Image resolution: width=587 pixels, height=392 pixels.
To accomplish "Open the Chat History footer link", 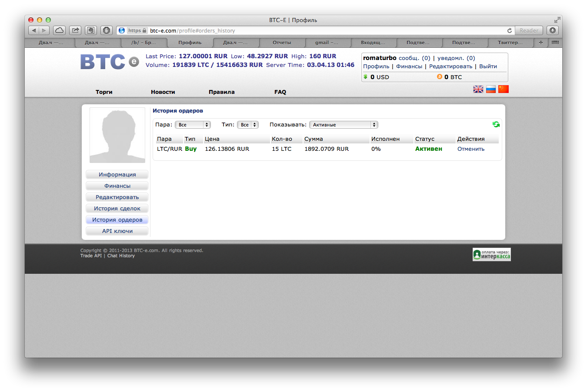I will (121, 256).
